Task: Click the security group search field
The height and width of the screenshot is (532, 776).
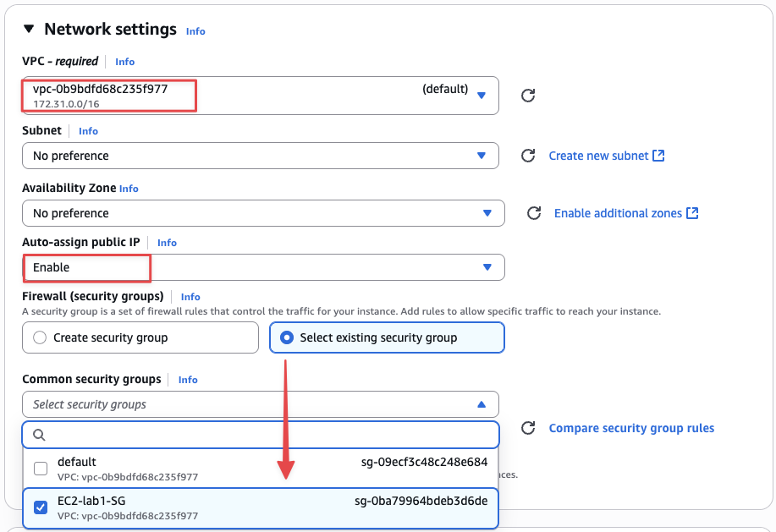Action: pyautogui.click(x=261, y=435)
